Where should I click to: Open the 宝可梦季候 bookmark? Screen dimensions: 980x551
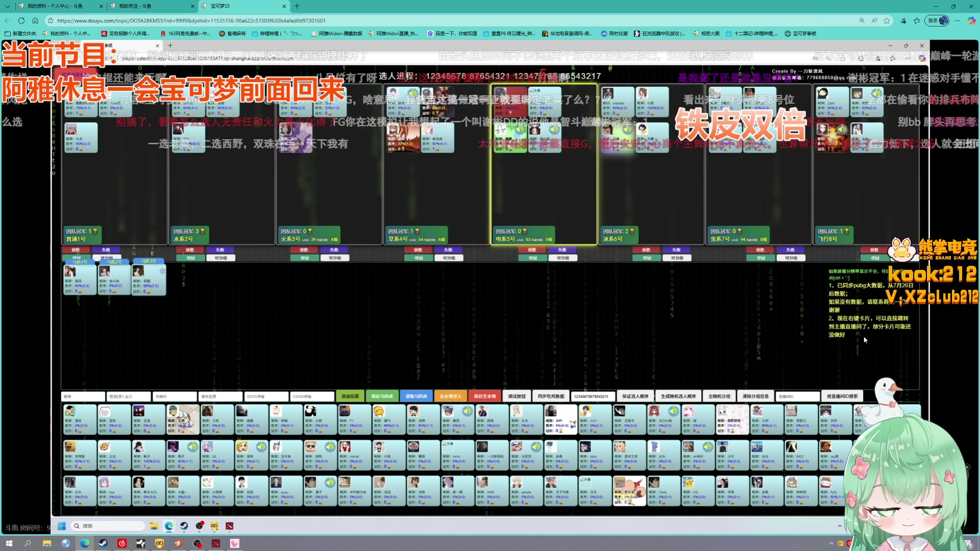pos(800,34)
